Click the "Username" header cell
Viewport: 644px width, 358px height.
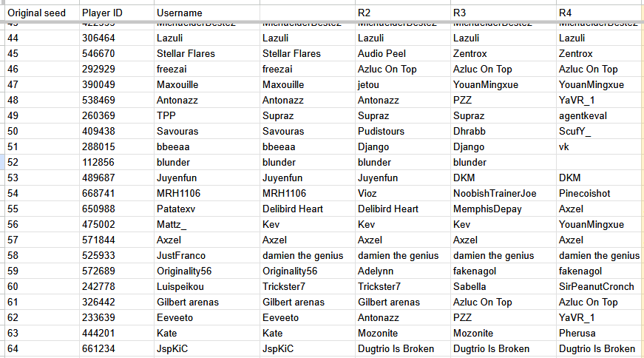[x=180, y=13]
